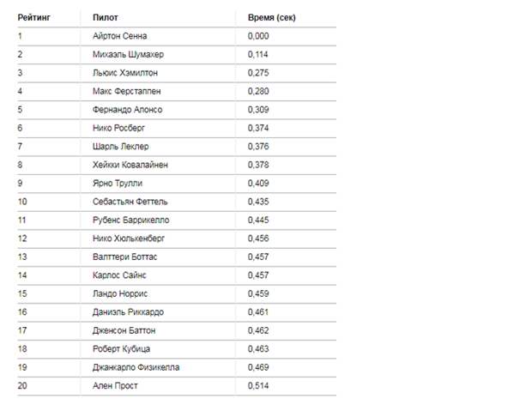Select Фернандо Алонсо in the list

pyautogui.click(x=128, y=110)
